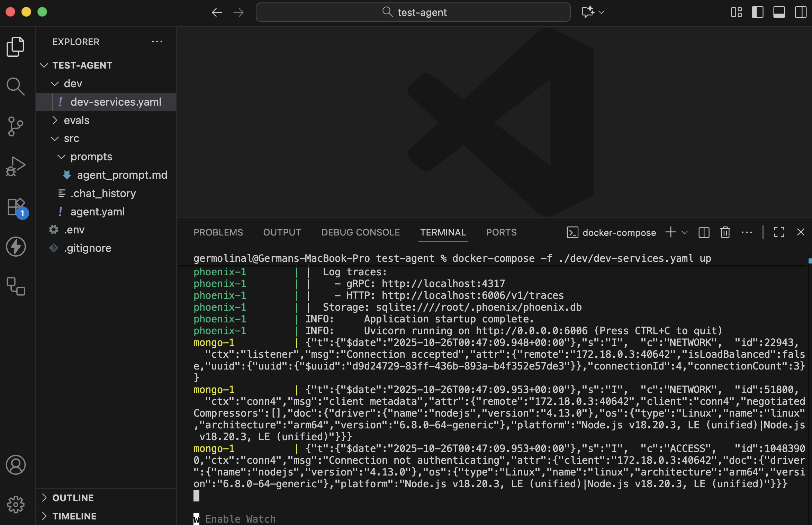Maximize the terminal panel
The height and width of the screenshot is (525, 812).
click(779, 232)
